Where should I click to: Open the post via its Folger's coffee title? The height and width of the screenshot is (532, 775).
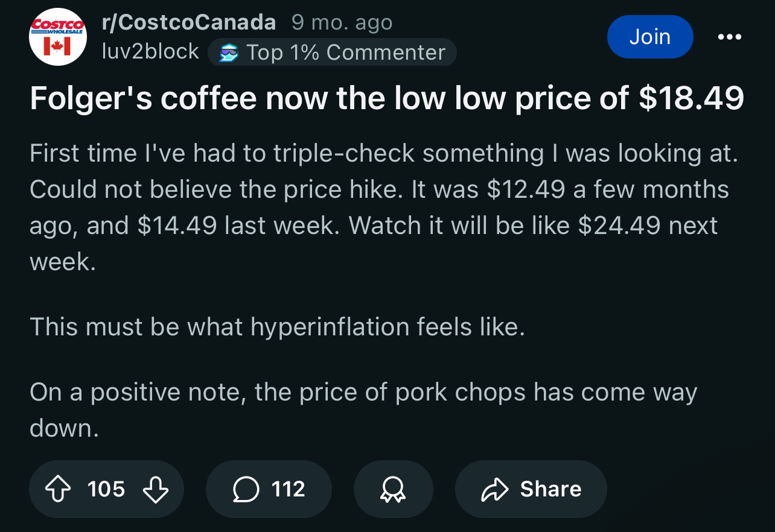(387, 98)
